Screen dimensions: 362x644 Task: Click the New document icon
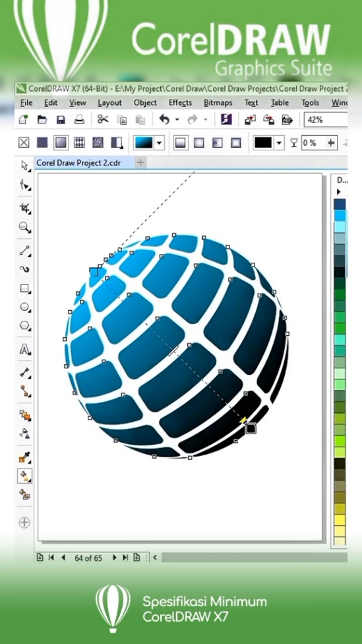click(x=24, y=119)
